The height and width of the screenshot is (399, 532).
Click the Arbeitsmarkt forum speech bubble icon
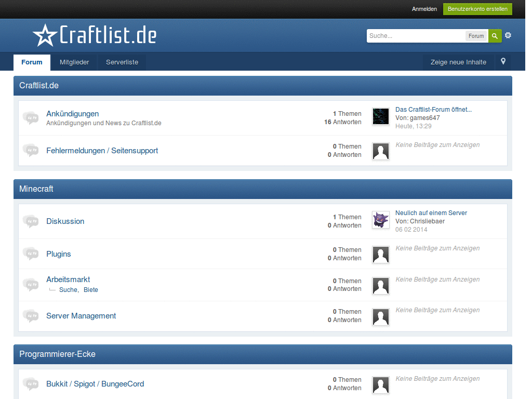point(31,284)
